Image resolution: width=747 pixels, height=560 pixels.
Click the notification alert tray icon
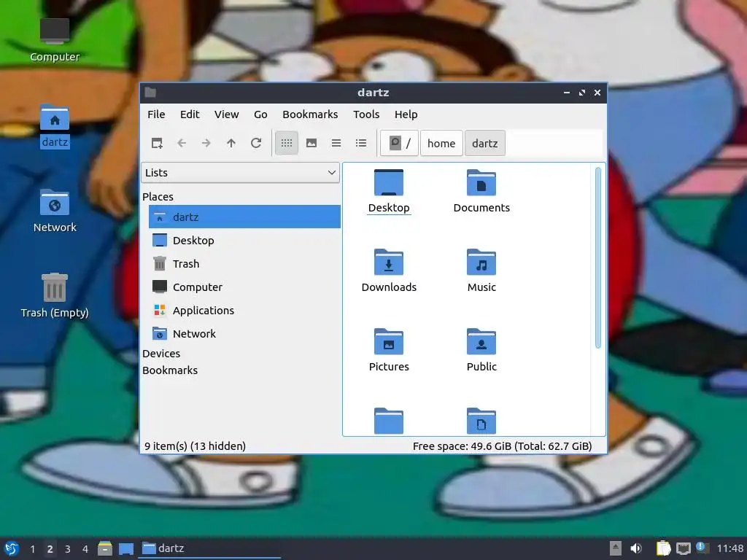coord(702,548)
